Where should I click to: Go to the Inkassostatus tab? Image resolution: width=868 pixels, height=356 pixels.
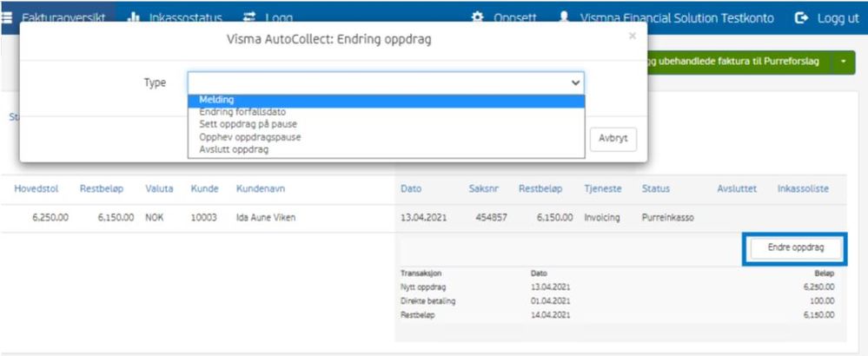(x=185, y=17)
